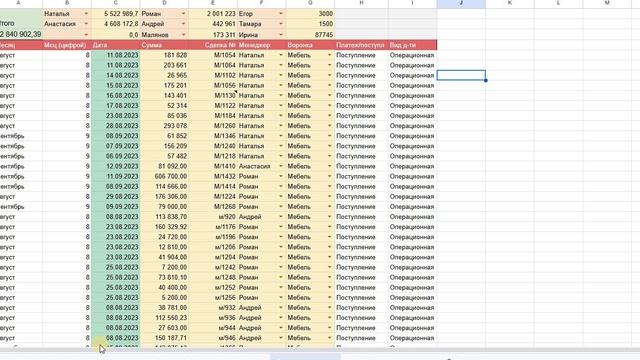Select column C header
This screenshot has height=360, width=640.
pos(116,3)
